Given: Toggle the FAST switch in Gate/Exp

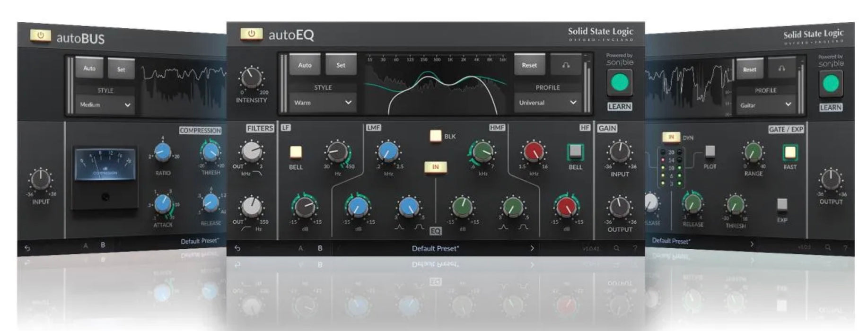Looking at the screenshot, I should pyautogui.click(x=790, y=152).
